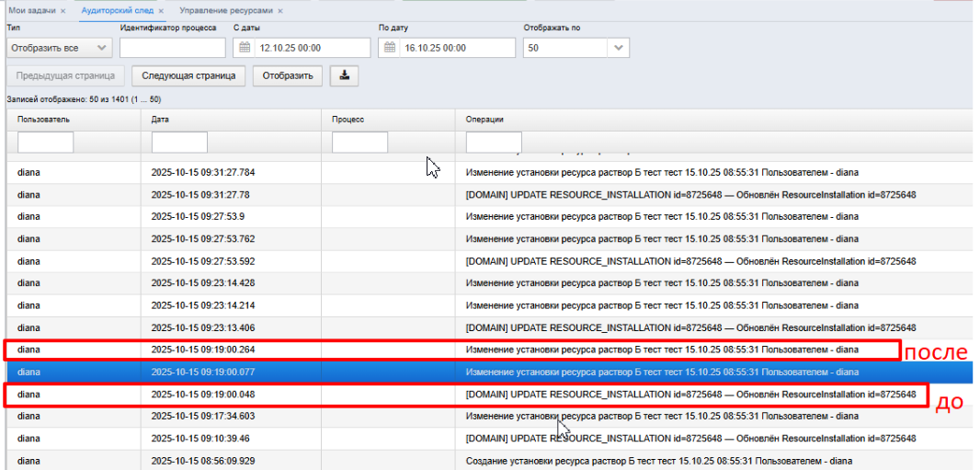Screen dimensions: 980x470
Task: Select row dated 2025-10-15 09:23:14.214
Action: click(490, 305)
